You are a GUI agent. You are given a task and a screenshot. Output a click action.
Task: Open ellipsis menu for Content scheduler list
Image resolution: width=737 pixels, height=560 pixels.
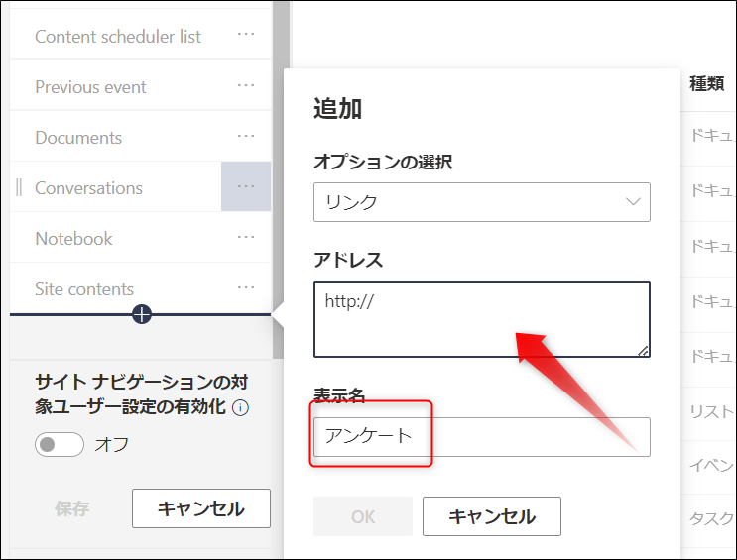246,35
